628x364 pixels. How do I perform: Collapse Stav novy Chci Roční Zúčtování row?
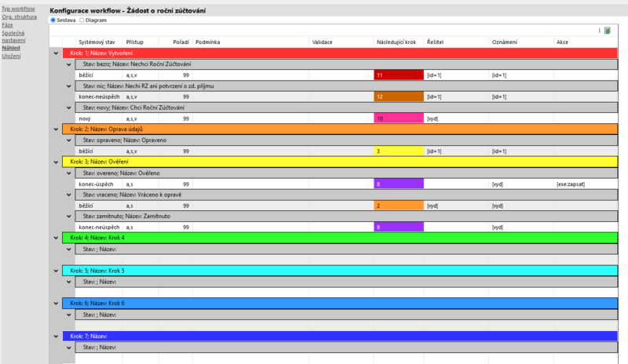point(69,107)
